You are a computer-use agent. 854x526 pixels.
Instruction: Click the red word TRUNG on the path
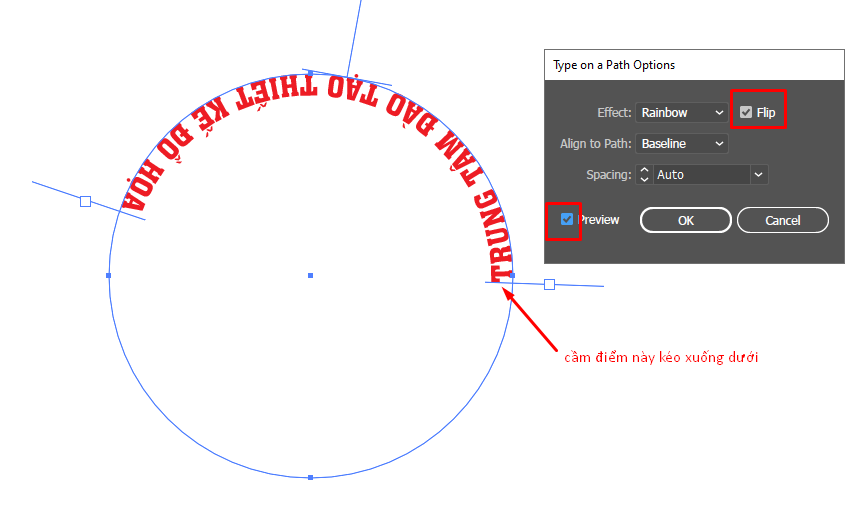pos(495,238)
